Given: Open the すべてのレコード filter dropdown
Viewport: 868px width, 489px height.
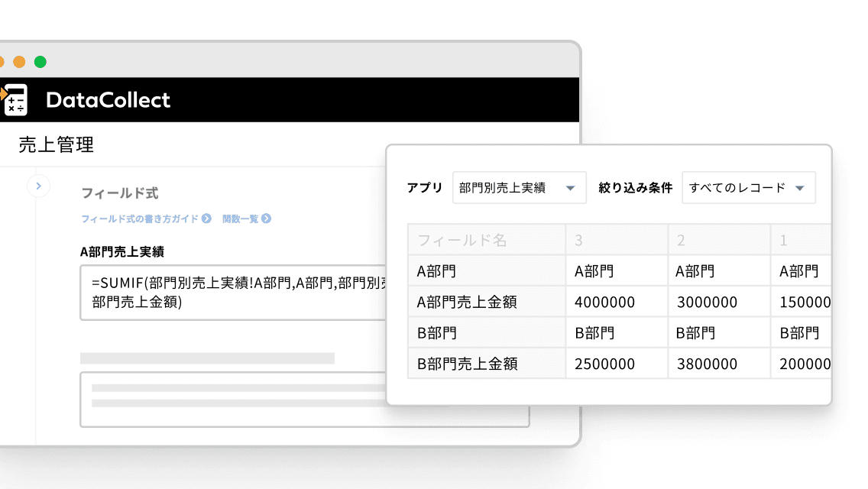Looking at the screenshot, I should (749, 187).
